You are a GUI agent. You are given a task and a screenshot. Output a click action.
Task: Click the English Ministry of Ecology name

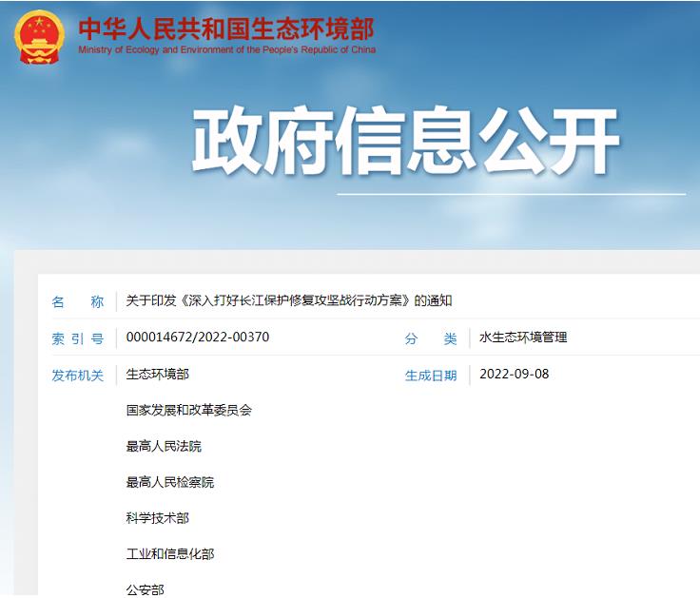pyautogui.click(x=226, y=50)
